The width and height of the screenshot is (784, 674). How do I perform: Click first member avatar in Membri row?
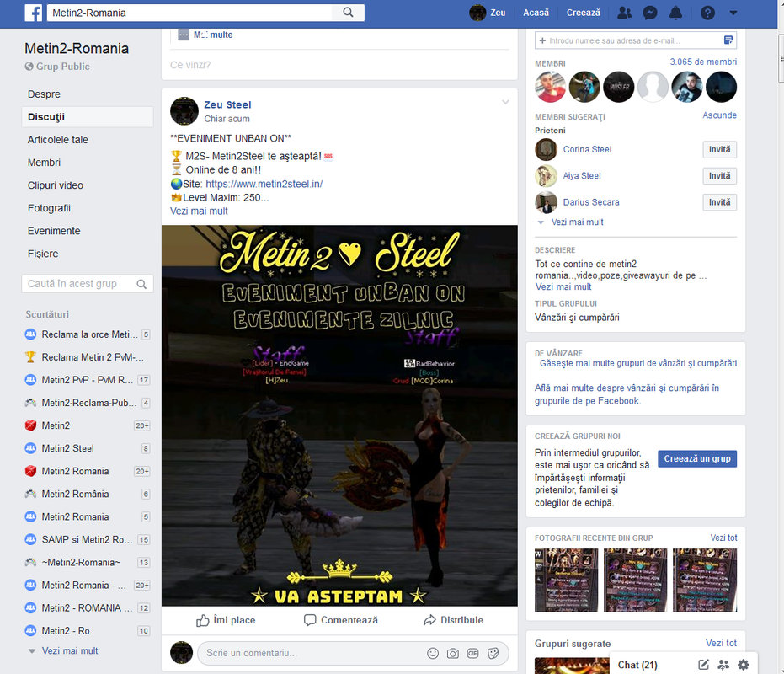click(x=551, y=87)
